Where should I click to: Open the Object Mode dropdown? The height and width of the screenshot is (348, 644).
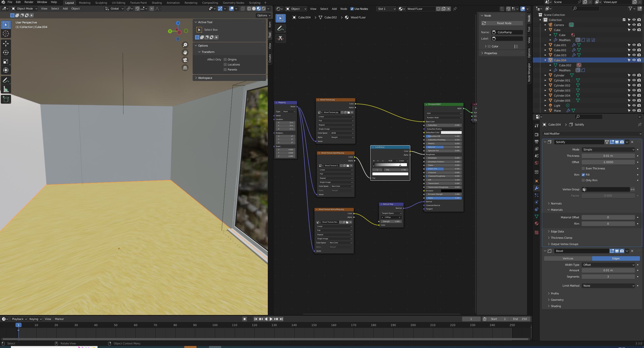(24, 9)
